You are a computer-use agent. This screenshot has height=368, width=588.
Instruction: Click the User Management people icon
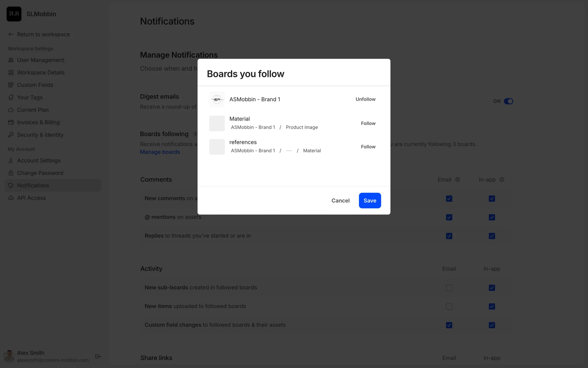click(11, 60)
